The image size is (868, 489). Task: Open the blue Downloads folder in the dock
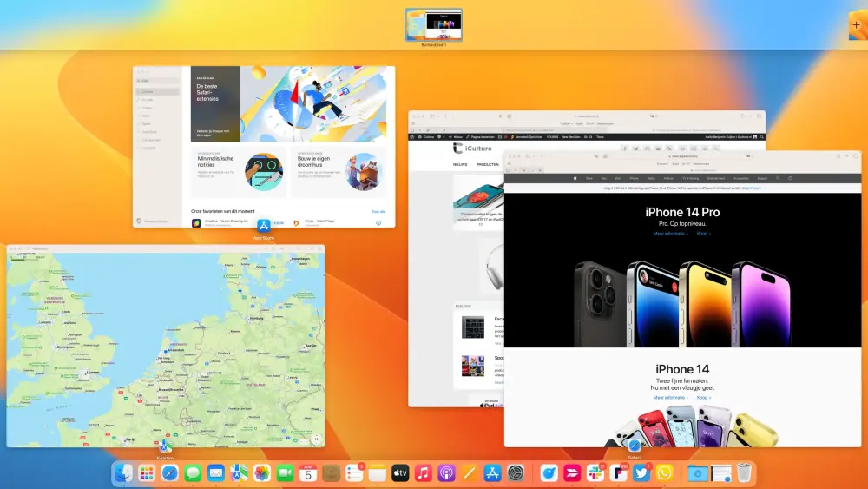click(x=698, y=473)
